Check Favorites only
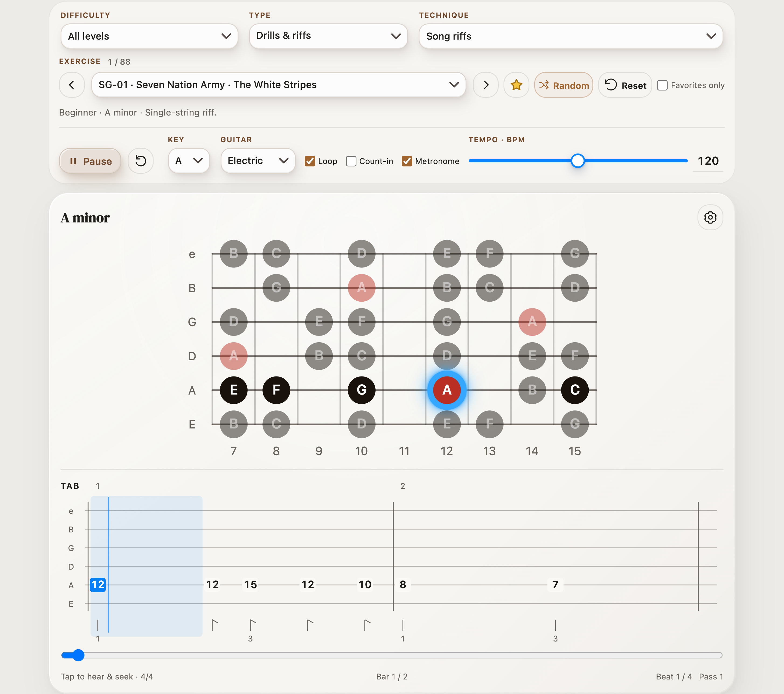Image resolution: width=784 pixels, height=694 pixels. click(662, 85)
